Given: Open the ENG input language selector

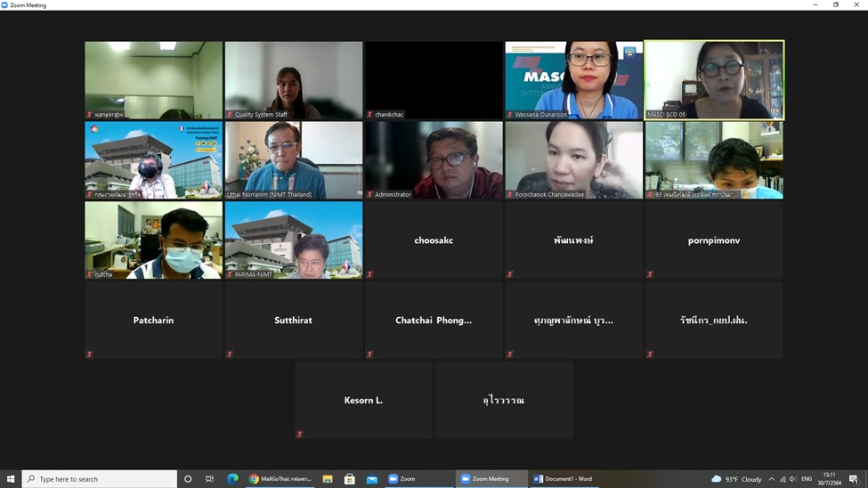Looking at the screenshot, I should tap(807, 479).
